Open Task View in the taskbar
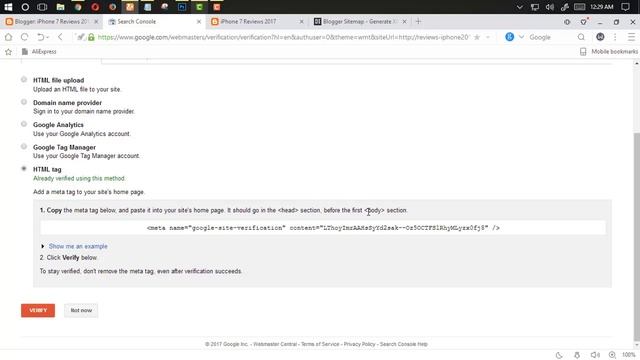 click(42, 7)
